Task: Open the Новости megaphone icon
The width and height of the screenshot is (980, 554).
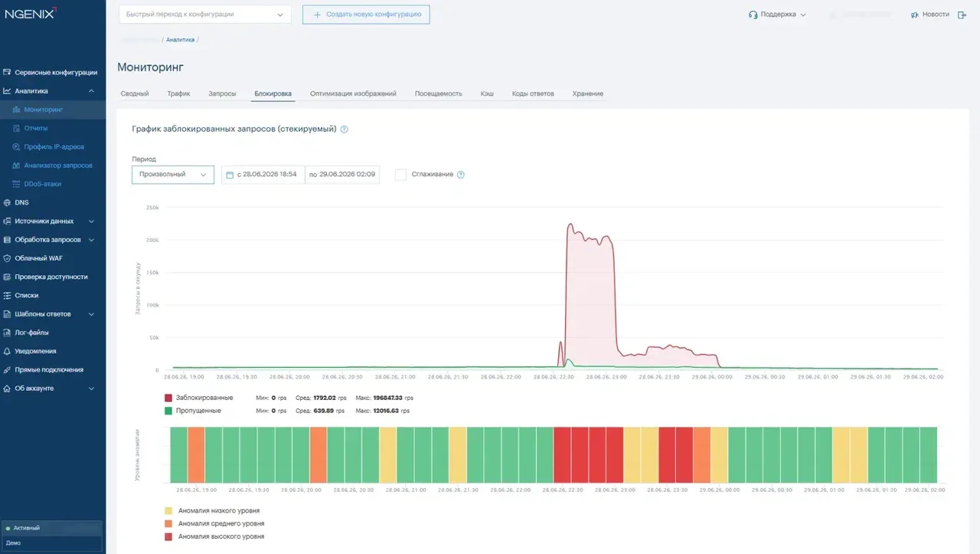Action: 915,15
